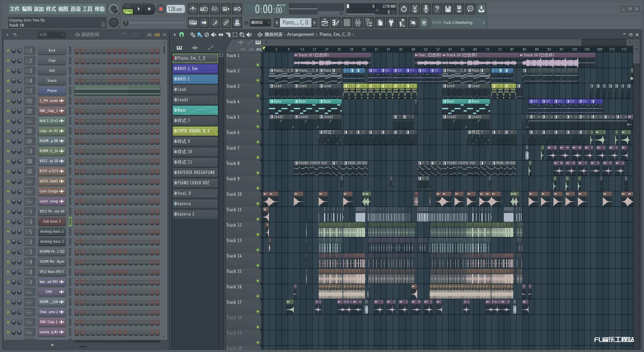Screen dimensions: 644x352
Task: Click the red record button
Action: point(161,9)
